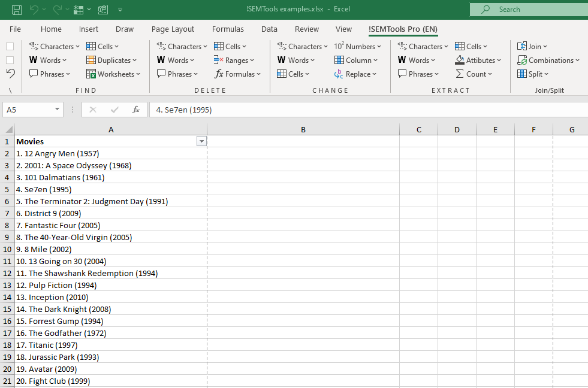Open Characters in the EXTRACT group
The height and width of the screenshot is (388, 588).
click(x=423, y=47)
